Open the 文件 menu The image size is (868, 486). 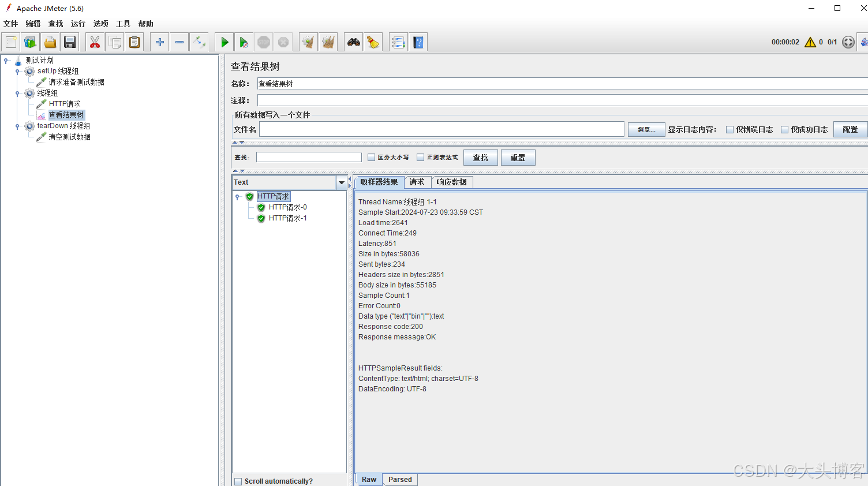click(x=11, y=24)
